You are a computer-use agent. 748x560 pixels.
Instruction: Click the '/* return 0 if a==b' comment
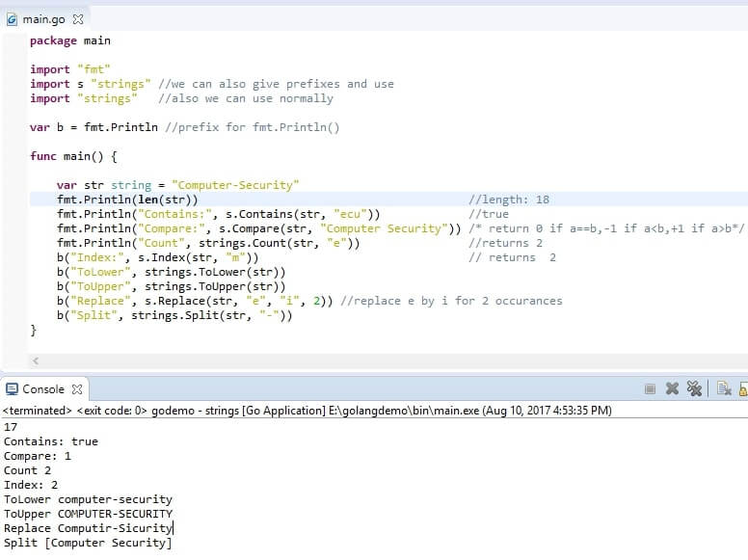tap(606, 228)
